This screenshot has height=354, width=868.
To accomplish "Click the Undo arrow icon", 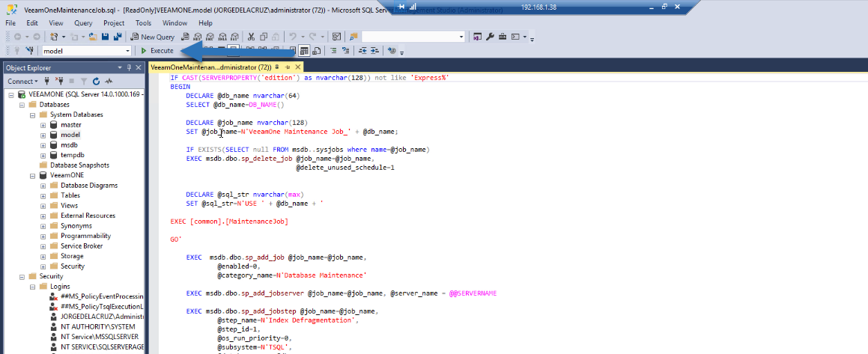I will coord(293,37).
